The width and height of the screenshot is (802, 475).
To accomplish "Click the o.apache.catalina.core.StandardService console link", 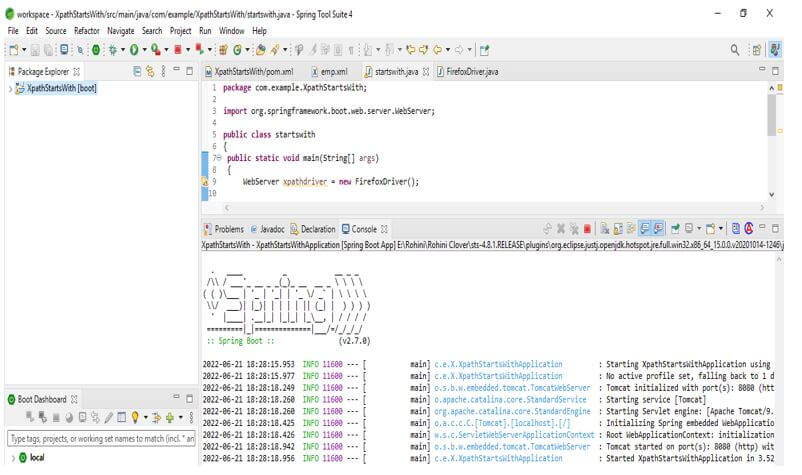I will 510,400.
